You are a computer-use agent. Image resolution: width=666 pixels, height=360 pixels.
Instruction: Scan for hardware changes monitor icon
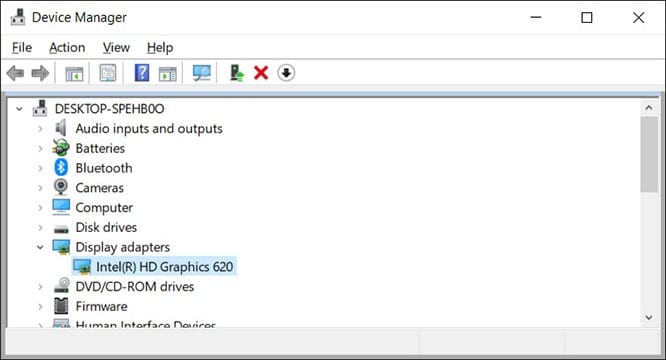tap(202, 73)
